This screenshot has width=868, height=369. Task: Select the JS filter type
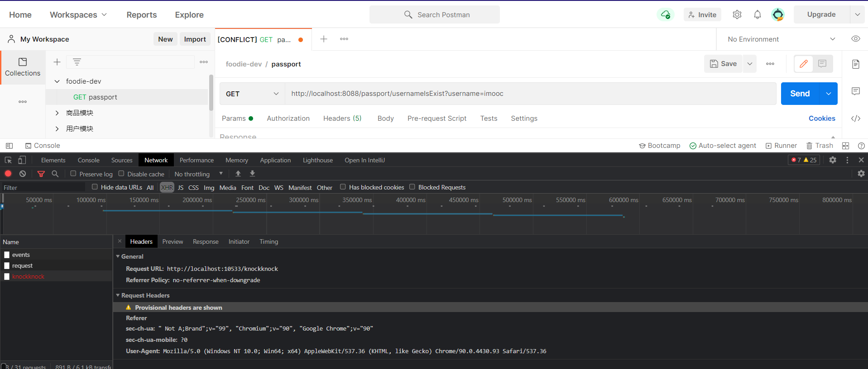point(181,187)
